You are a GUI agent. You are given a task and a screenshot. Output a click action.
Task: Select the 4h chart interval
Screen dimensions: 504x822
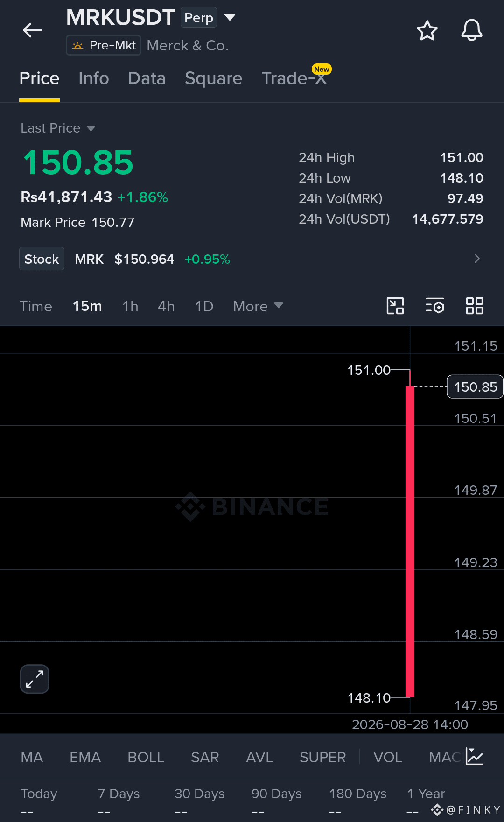166,306
